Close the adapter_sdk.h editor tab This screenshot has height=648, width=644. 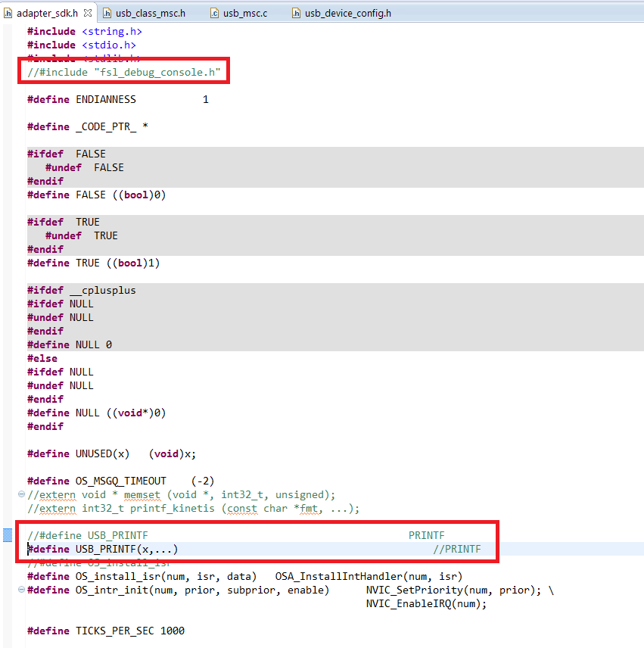(88, 13)
